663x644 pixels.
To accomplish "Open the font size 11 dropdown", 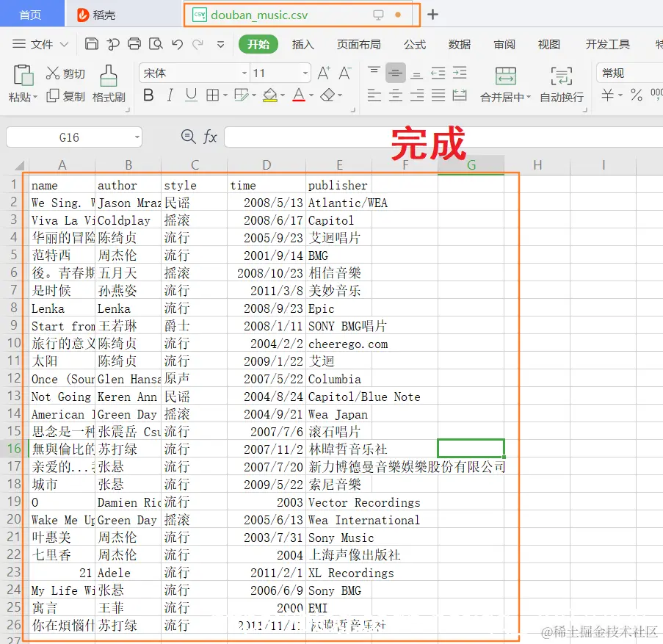I will point(305,73).
